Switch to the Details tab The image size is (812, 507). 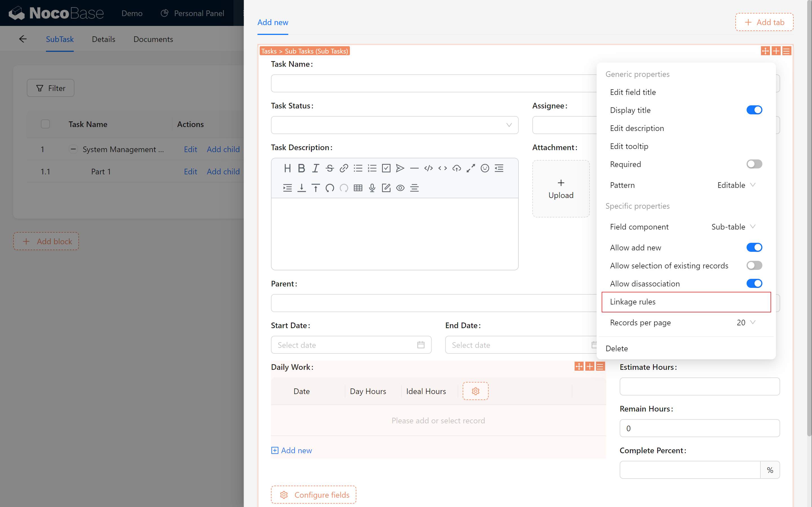point(103,39)
